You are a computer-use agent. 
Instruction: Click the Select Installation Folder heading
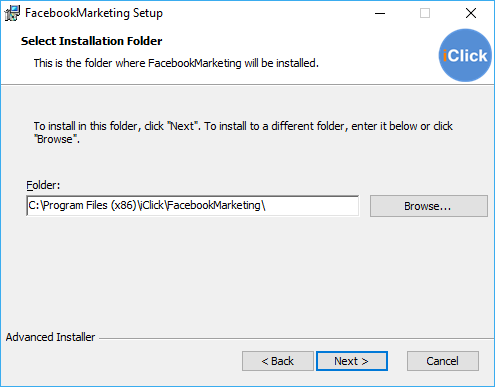tap(92, 41)
